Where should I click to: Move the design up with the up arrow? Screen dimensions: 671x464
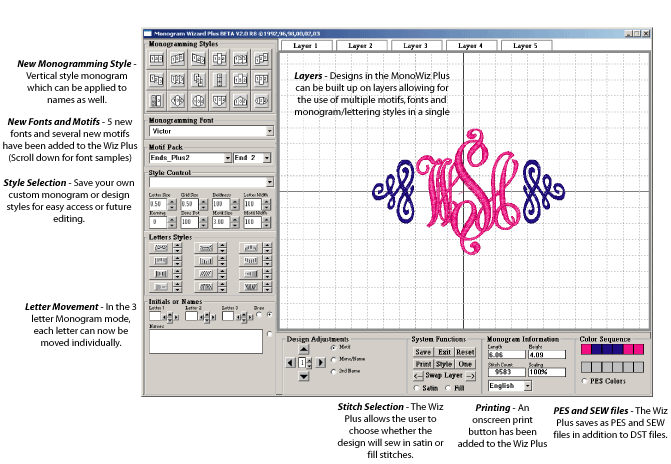click(304, 349)
